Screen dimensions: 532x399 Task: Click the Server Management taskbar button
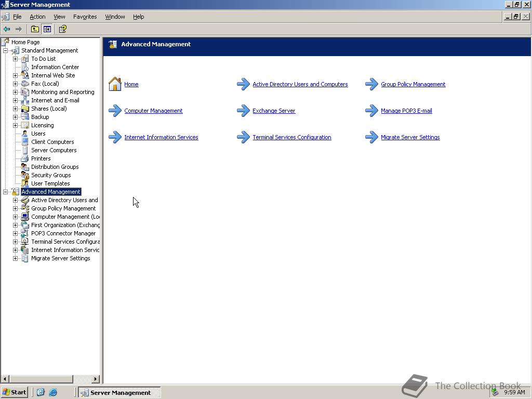tap(119, 392)
